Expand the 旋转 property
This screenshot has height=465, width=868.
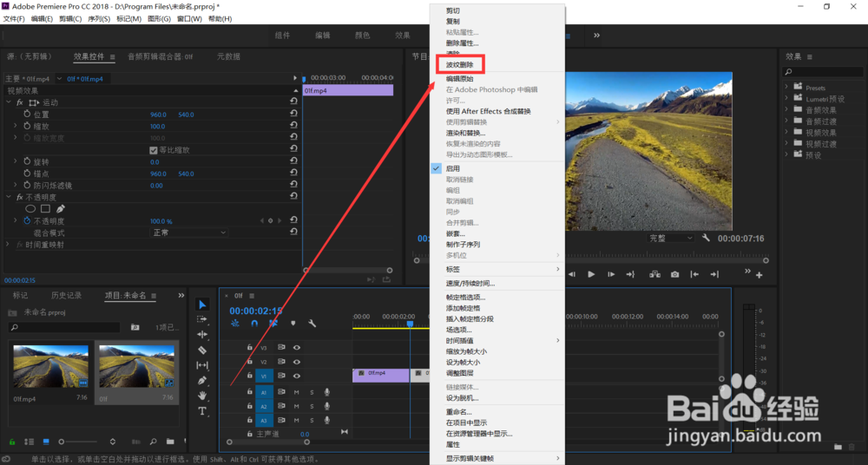point(16,161)
